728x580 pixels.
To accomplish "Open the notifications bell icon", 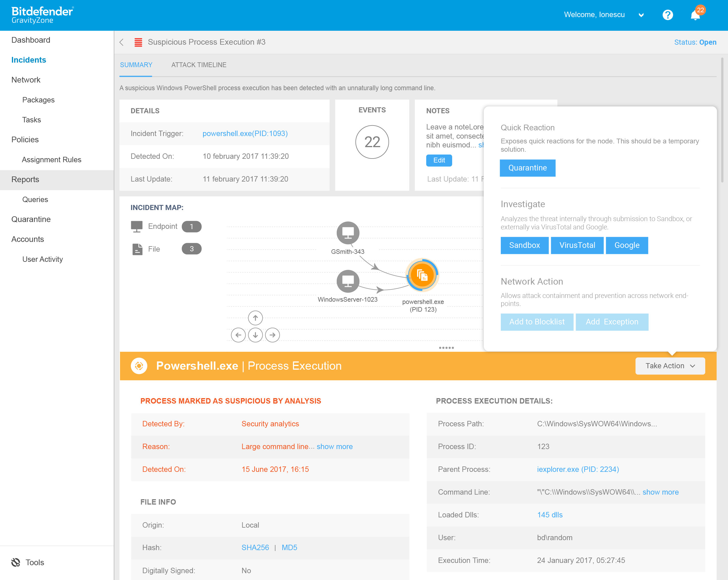I will (696, 15).
